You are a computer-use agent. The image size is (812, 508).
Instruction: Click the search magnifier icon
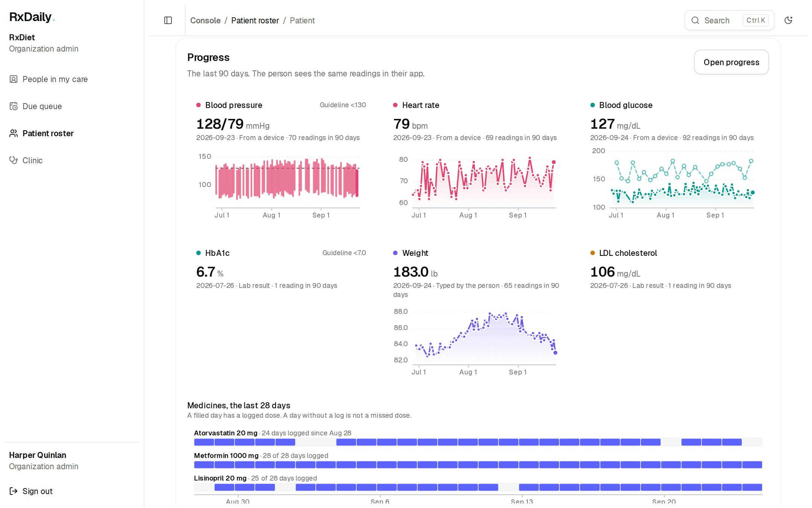click(x=695, y=20)
